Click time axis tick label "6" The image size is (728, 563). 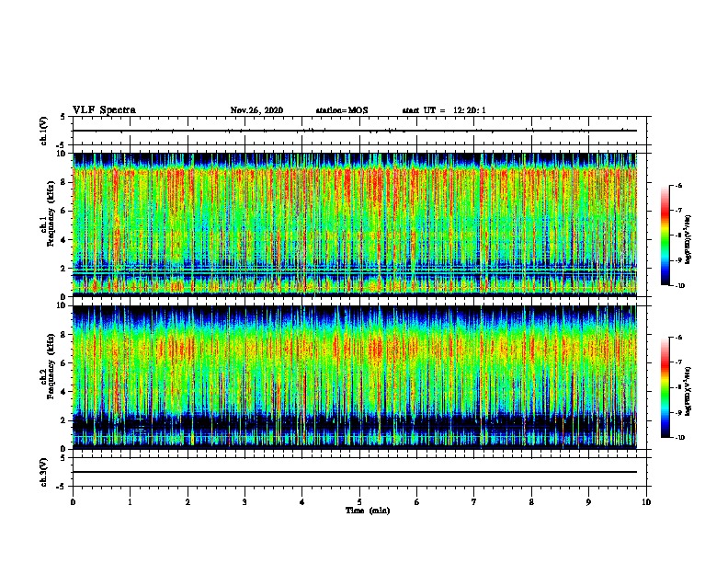pyautogui.click(x=417, y=502)
